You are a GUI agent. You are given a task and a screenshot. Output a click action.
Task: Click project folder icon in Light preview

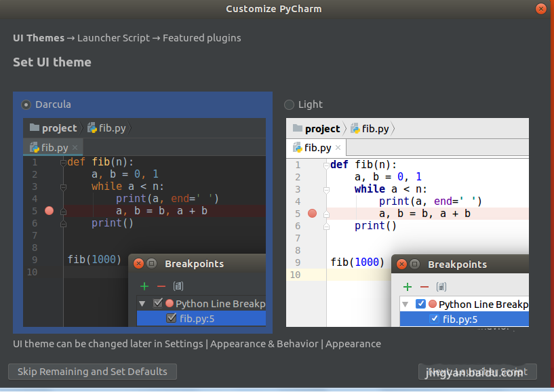[x=297, y=128]
